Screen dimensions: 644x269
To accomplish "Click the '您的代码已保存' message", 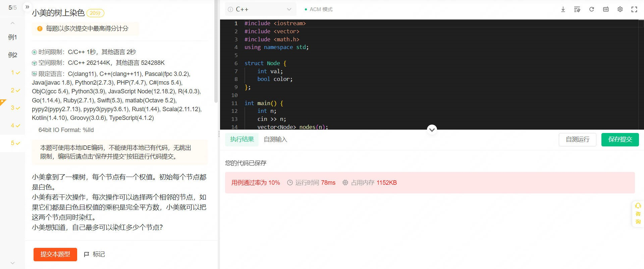I will 246,163.
